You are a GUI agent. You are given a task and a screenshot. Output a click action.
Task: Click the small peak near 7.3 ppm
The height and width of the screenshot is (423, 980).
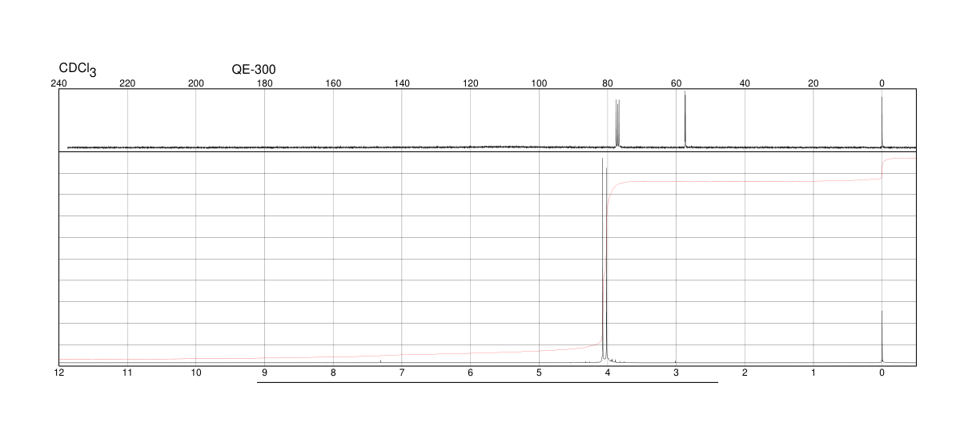380,361
